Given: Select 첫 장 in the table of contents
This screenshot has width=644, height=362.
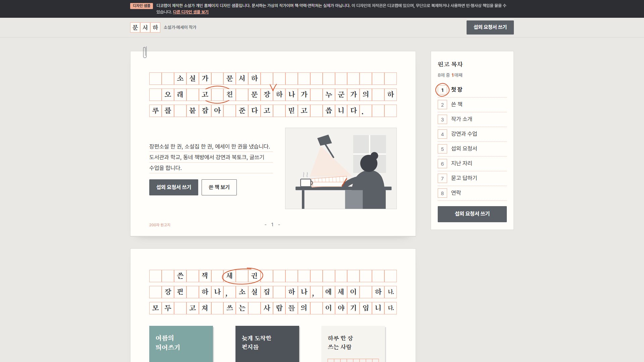Looking at the screenshot, I should (x=472, y=90).
